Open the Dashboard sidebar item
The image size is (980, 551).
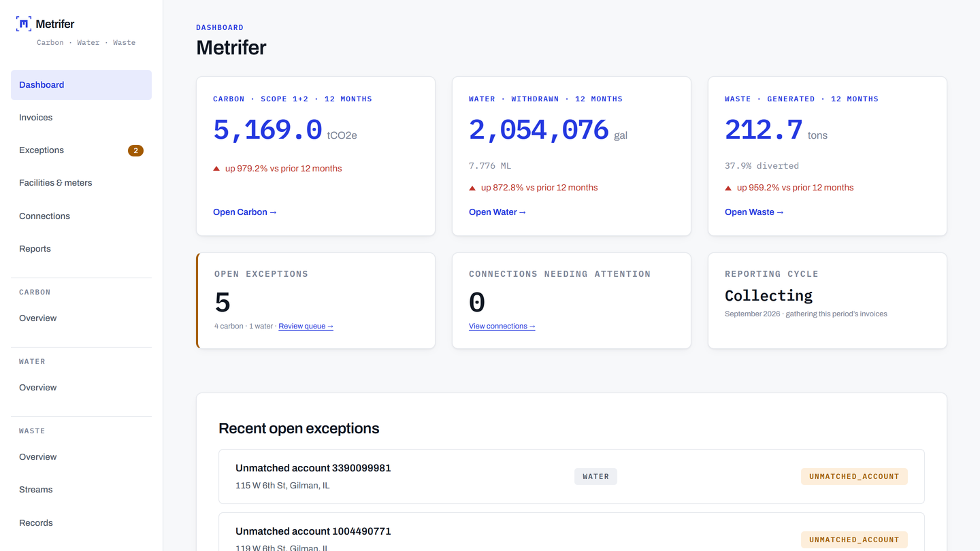(x=81, y=85)
